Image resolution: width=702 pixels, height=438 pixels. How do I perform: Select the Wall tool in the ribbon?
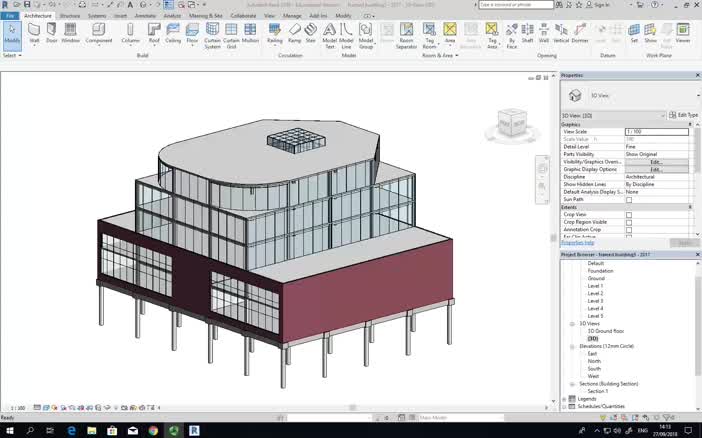34,32
